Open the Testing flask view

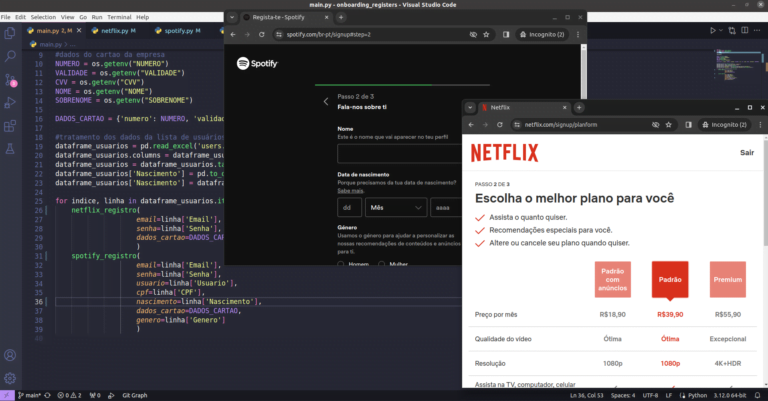tap(10, 149)
